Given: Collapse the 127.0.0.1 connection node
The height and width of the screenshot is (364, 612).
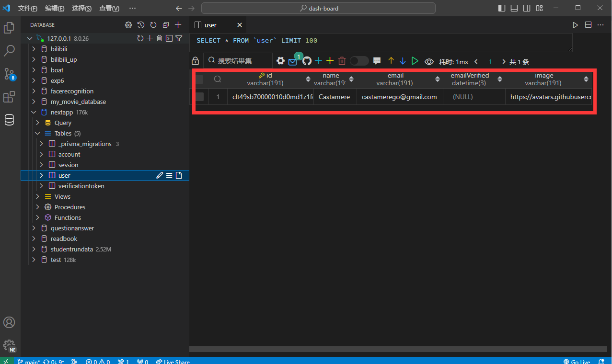Looking at the screenshot, I should click(x=30, y=38).
